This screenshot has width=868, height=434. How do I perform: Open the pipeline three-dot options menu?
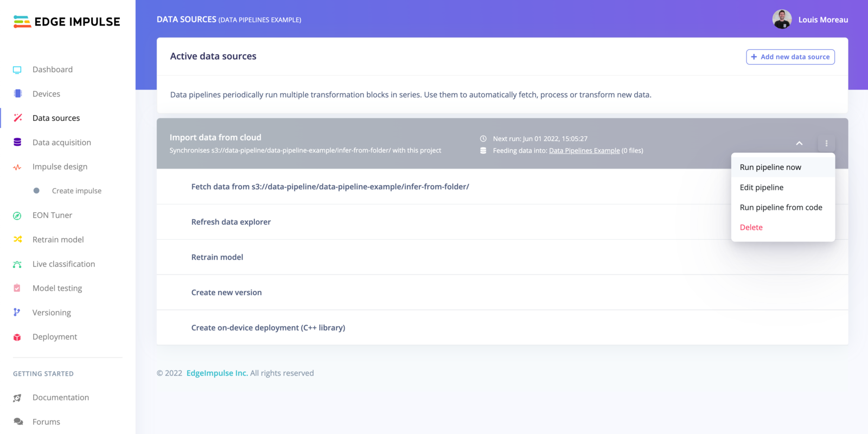(826, 143)
